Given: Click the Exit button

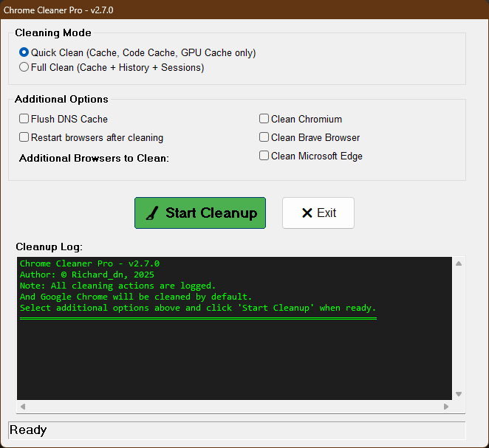Looking at the screenshot, I should (x=318, y=213).
